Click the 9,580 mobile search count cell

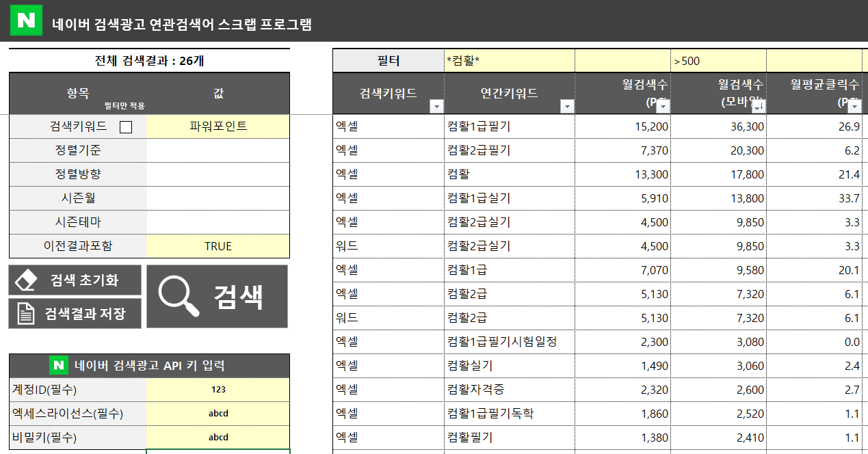pyautogui.click(x=718, y=270)
